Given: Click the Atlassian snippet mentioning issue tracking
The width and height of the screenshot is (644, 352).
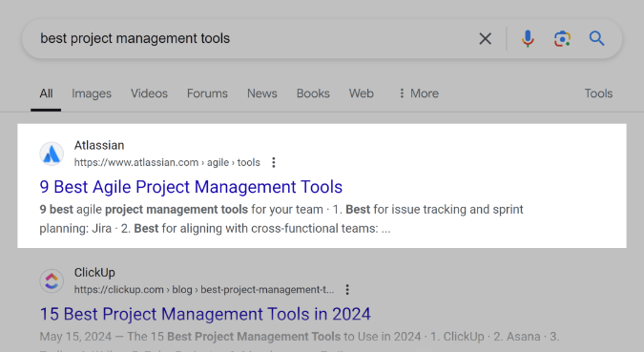Looking at the screenshot, I should 281,218.
